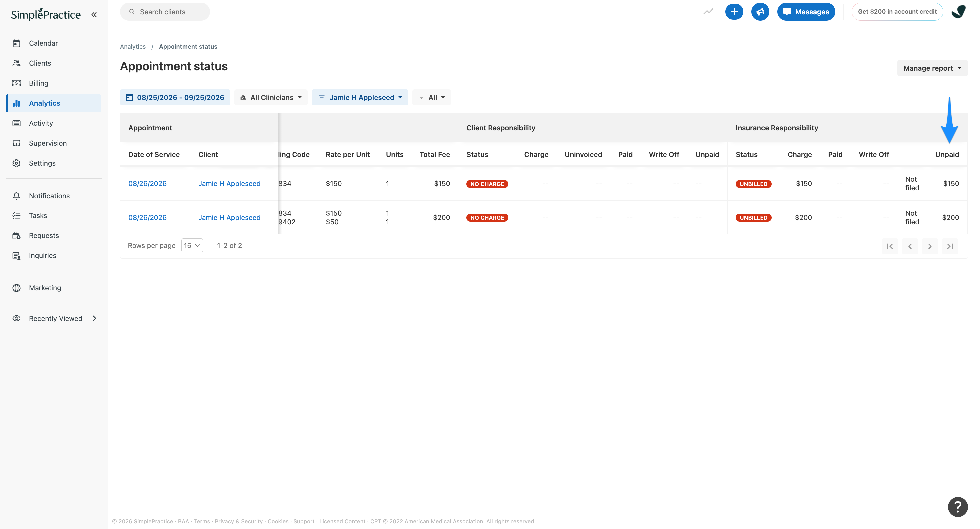Screen dimensions: 980x529
Task: Open the date range picker 08/25/2026 - 09/25/2026
Action: [x=175, y=97]
